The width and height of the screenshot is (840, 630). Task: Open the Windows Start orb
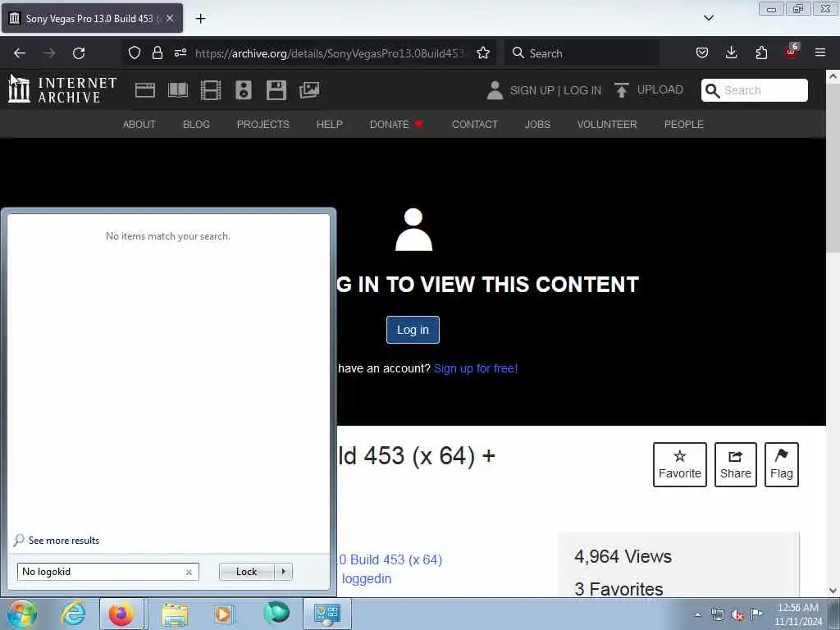[22, 614]
